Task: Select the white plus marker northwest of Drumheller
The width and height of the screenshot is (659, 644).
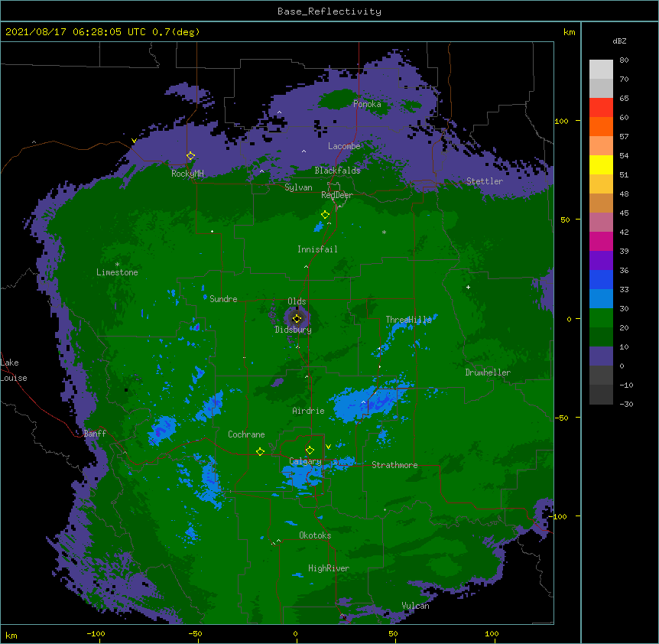Action: click(x=468, y=287)
